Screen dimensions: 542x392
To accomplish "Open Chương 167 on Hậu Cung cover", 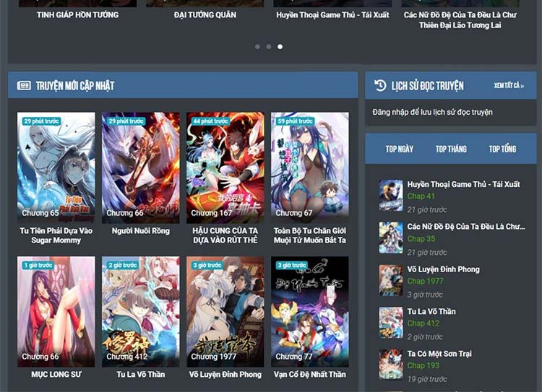I will pyautogui.click(x=212, y=213).
